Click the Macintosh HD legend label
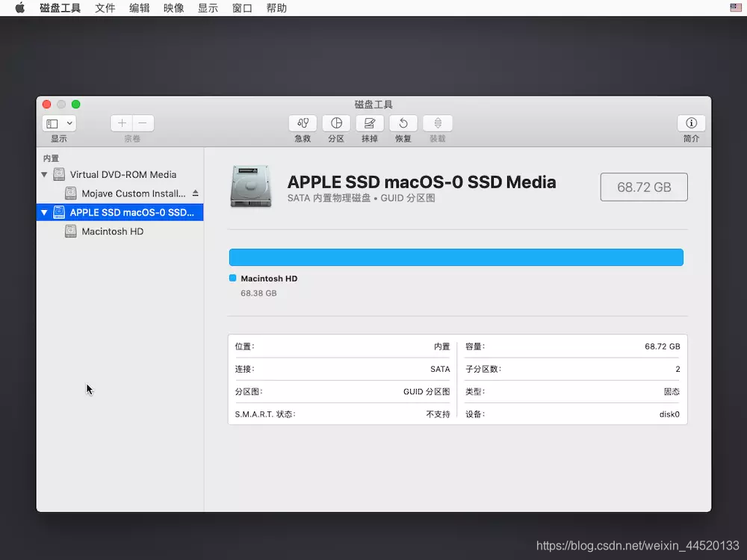 click(x=269, y=279)
